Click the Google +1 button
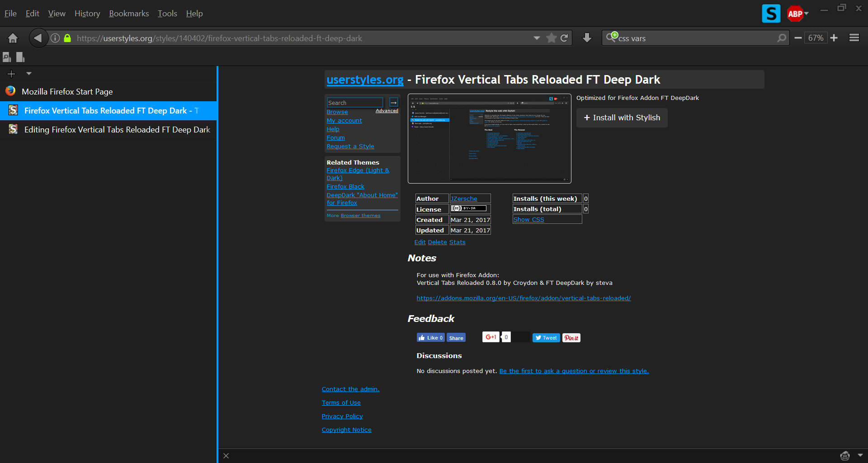Image resolution: width=868 pixels, height=463 pixels. click(491, 337)
